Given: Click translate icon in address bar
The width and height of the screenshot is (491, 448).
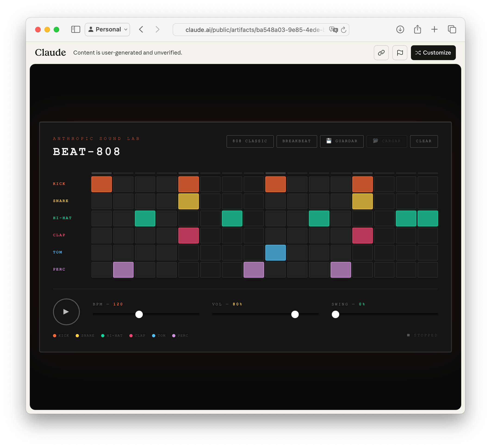Looking at the screenshot, I should pyautogui.click(x=333, y=30).
